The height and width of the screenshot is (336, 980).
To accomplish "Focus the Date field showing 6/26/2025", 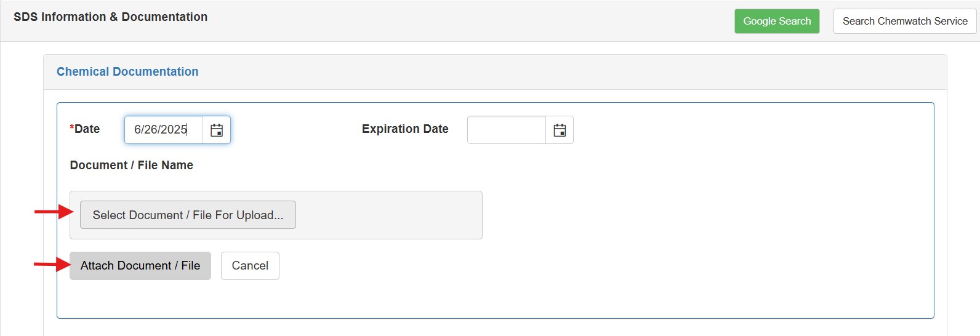I will 163,130.
